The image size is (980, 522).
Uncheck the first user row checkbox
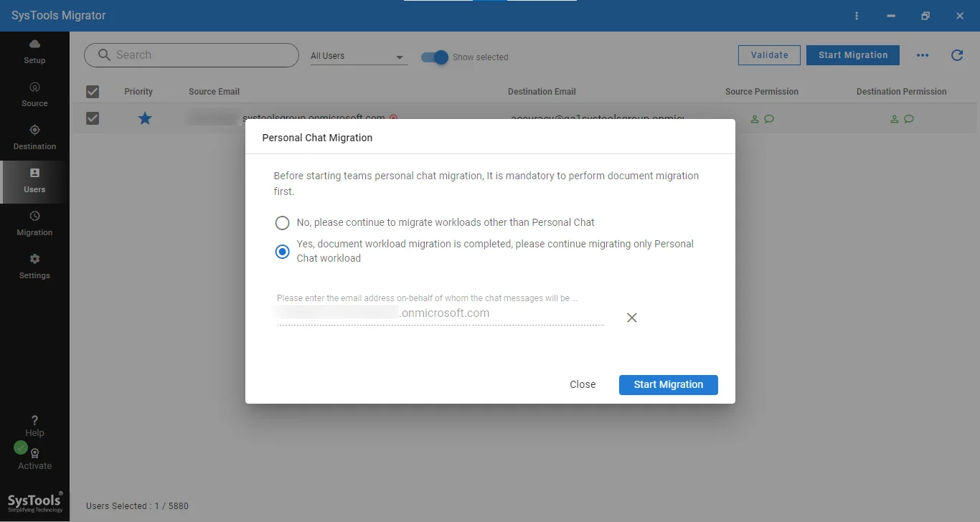click(93, 118)
